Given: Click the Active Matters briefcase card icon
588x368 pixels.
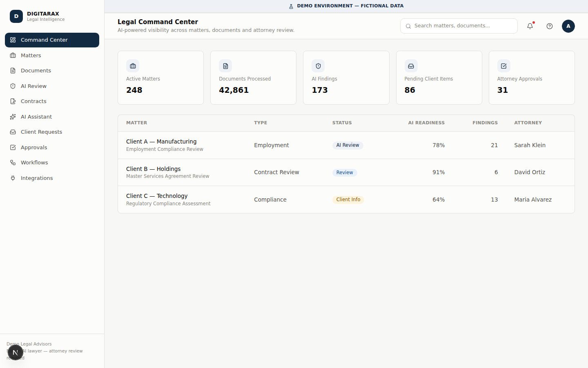Looking at the screenshot, I should tap(133, 66).
